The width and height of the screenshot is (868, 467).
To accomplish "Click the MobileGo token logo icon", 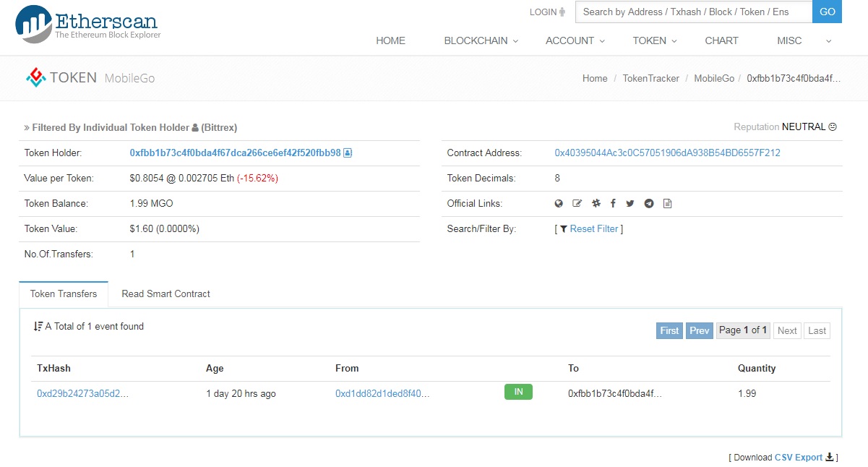I will (x=35, y=77).
